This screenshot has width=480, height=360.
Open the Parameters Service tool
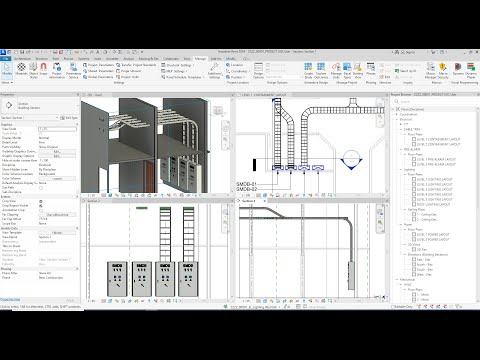(x=73, y=70)
